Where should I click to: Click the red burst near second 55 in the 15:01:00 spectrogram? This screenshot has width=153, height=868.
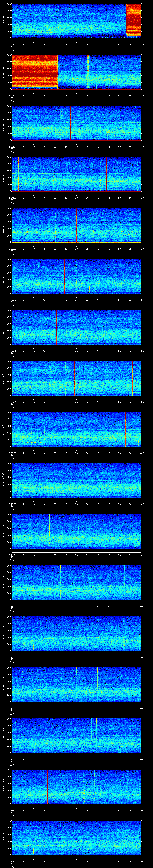tap(134, 20)
